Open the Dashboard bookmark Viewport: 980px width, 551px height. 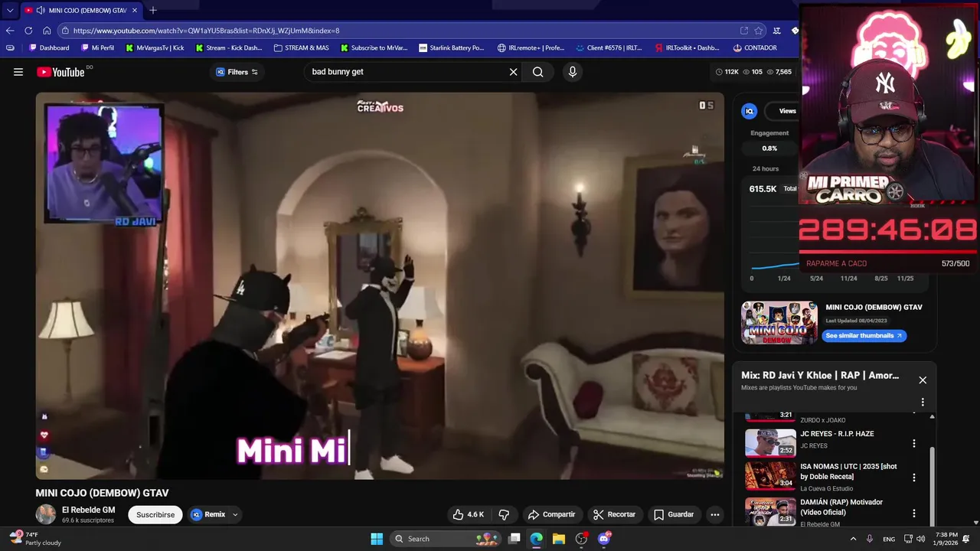[49, 47]
